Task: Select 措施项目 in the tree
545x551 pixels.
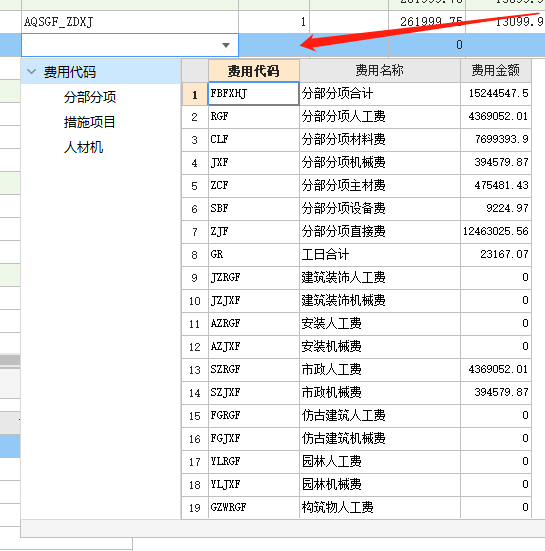Action: [89, 122]
